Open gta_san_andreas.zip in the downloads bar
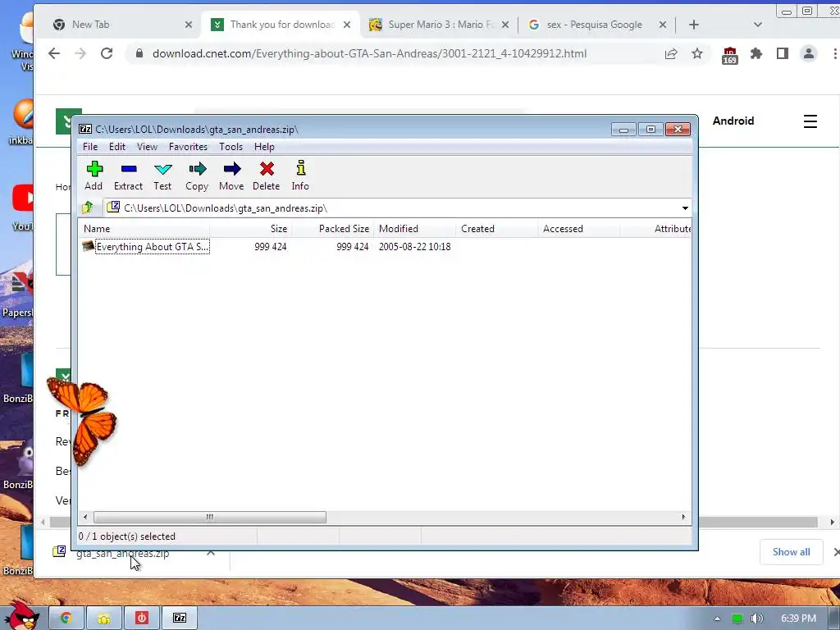The height and width of the screenshot is (630, 840). (x=123, y=554)
